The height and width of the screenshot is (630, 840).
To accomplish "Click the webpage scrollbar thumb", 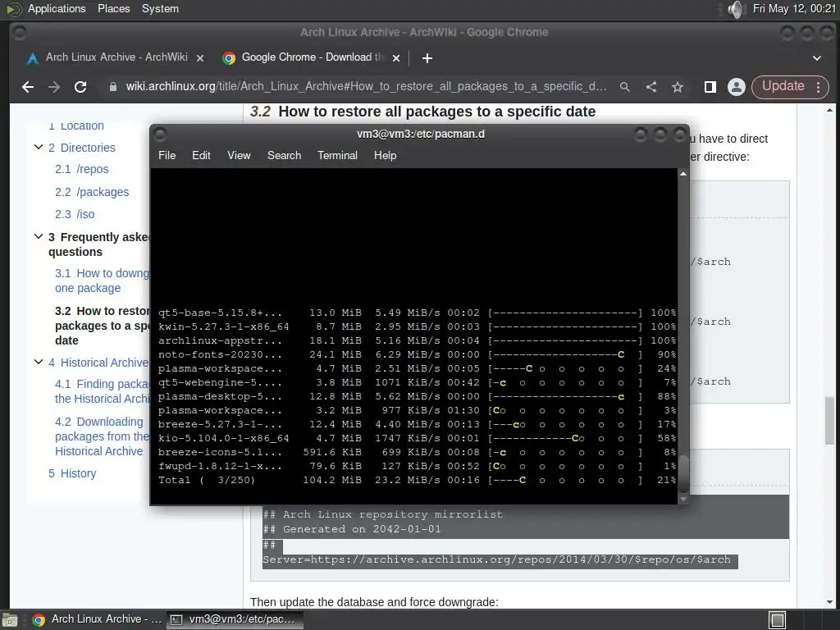I will coord(830,421).
